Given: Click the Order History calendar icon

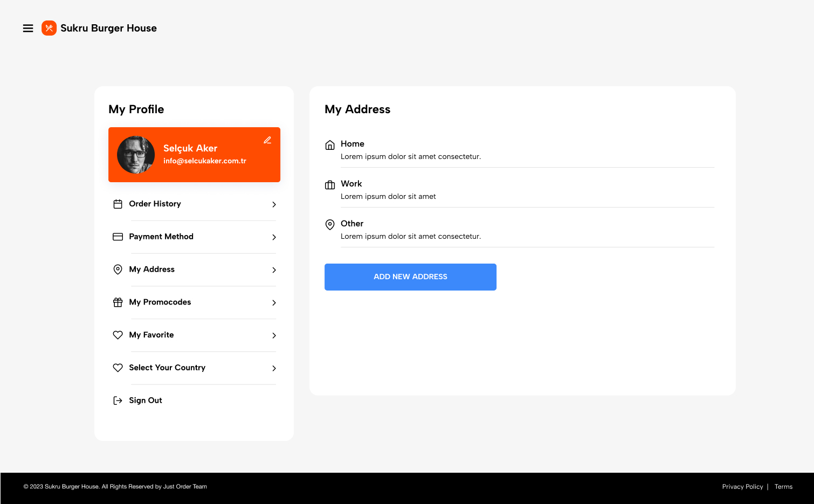Looking at the screenshot, I should [118, 204].
